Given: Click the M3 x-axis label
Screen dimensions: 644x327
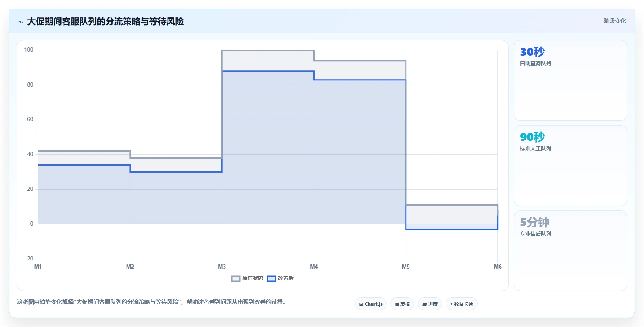Looking at the screenshot, I should 222,267.
